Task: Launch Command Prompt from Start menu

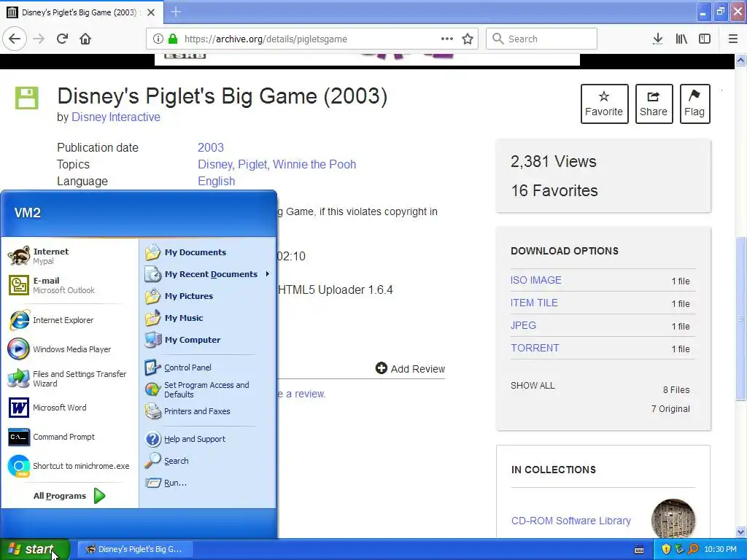Action: coord(69,437)
